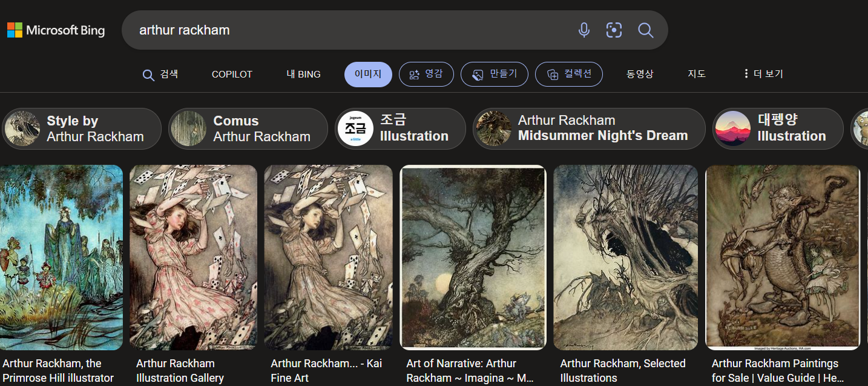Open the 영감 pill button

point(426,75)
